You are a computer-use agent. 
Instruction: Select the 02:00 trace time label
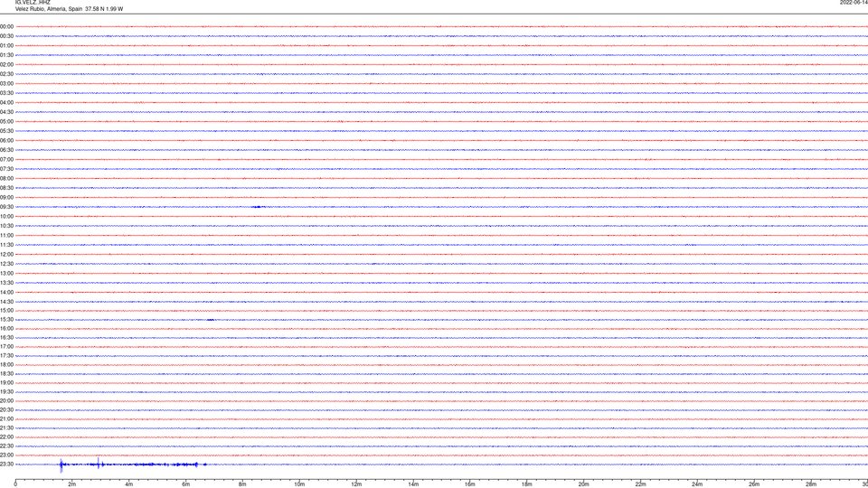pos(6,65)
